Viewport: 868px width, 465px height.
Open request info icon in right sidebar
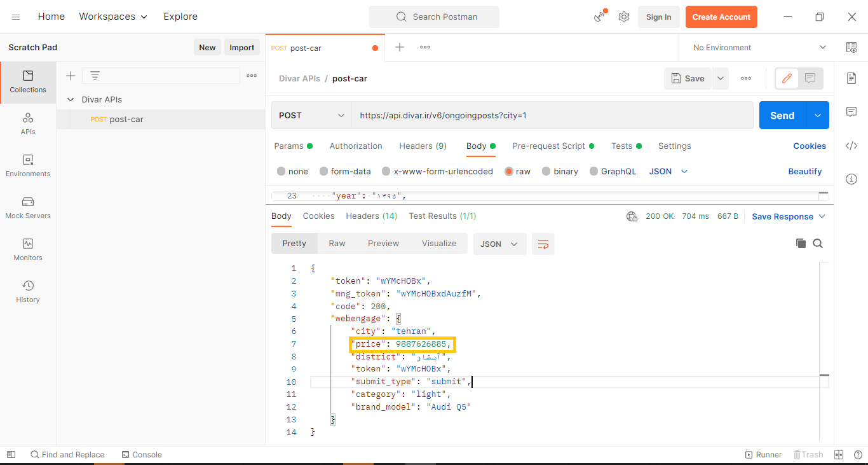[x=851, y=179]
